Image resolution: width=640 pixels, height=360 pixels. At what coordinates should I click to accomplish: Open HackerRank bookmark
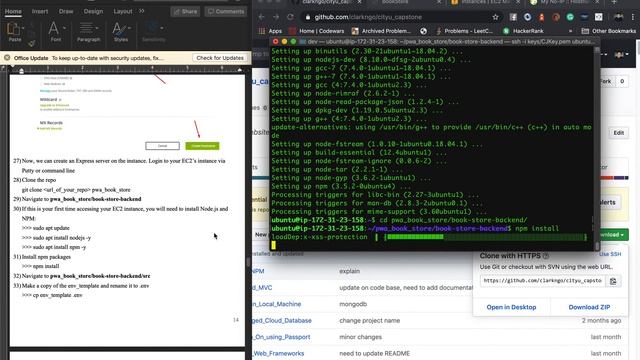coord(523,31)
